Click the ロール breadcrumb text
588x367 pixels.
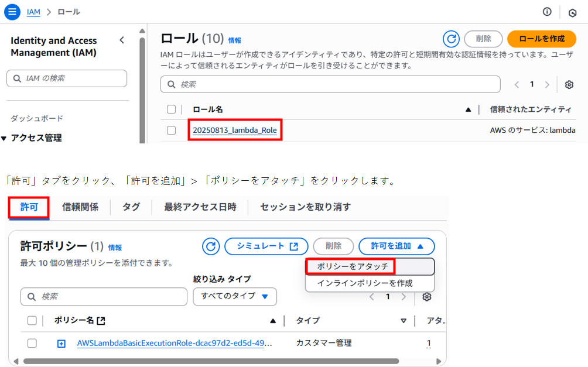click(x=69, y=12)
